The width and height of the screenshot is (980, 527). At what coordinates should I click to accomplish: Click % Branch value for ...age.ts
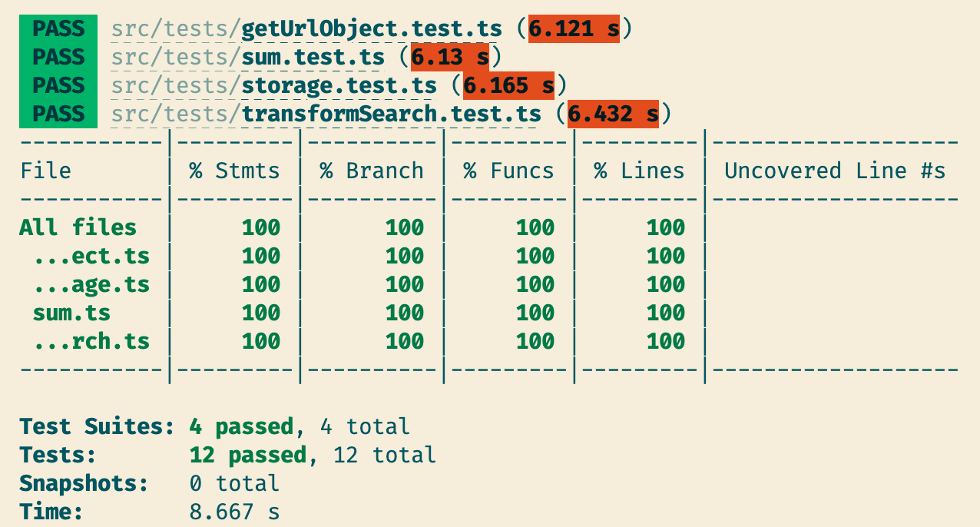(x=405, y=284)
